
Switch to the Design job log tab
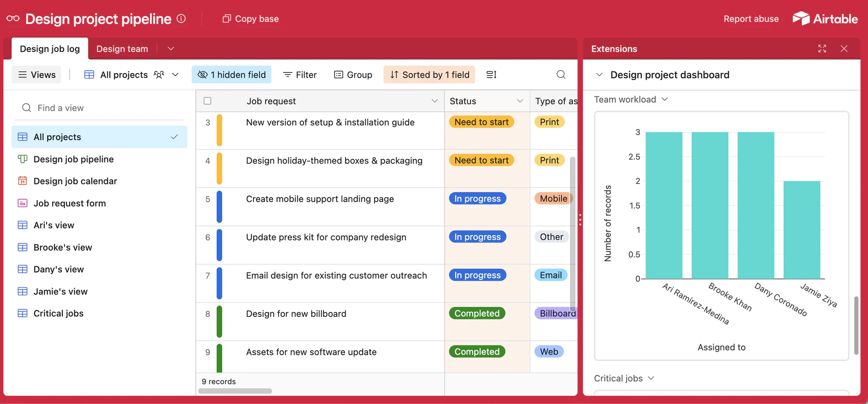(50, 49)
